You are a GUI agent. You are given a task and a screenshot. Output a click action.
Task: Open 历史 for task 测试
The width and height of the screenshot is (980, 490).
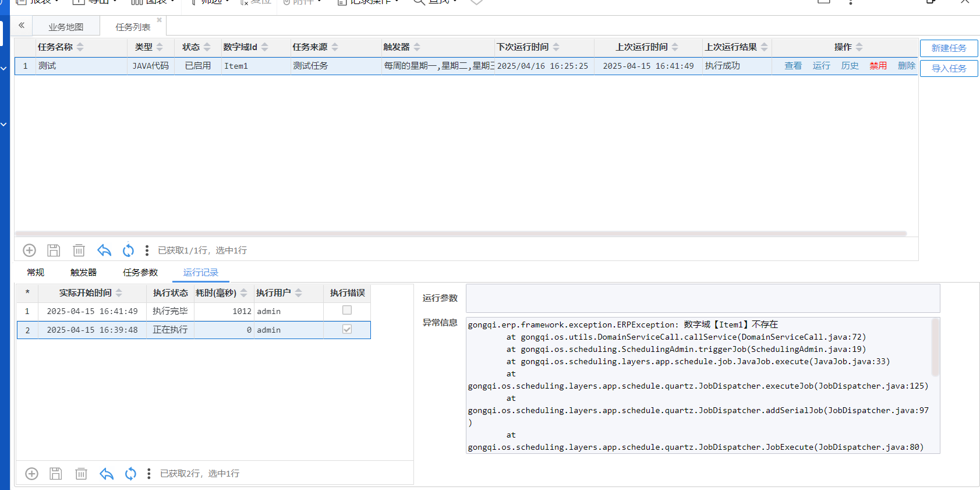click(850, 66)
